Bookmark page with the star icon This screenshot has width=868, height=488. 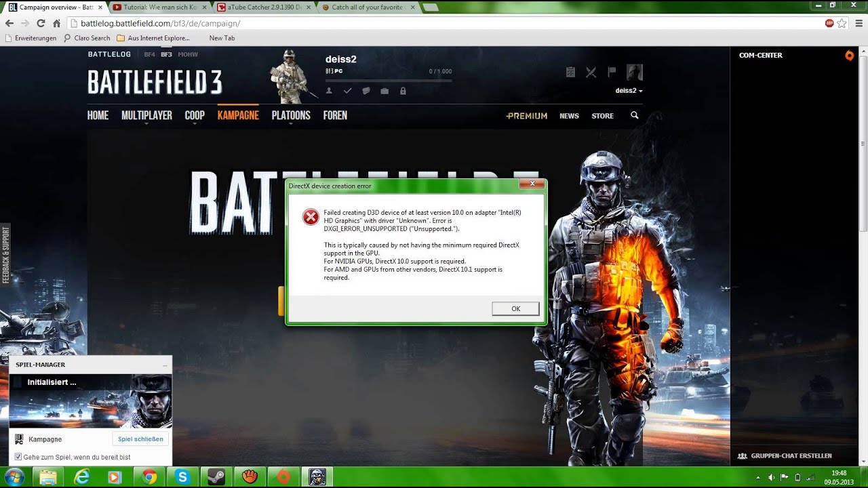click(842, 23)
